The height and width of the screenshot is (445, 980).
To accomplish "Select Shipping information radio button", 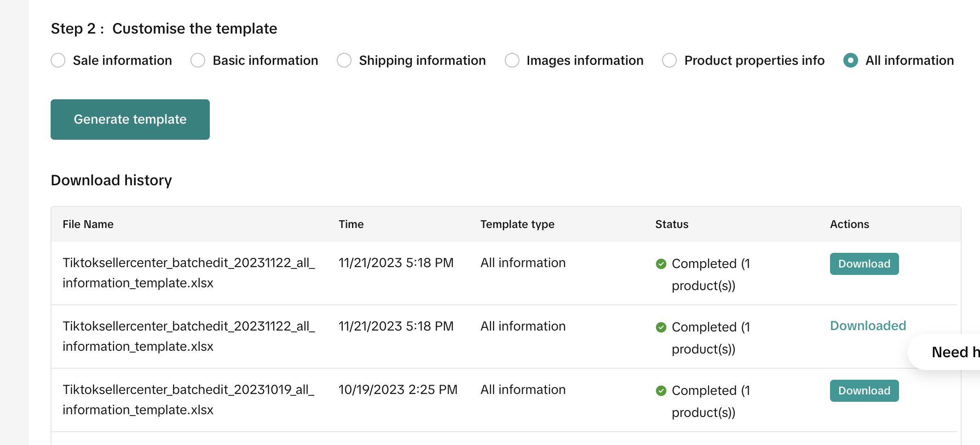I will coord(344,60).
